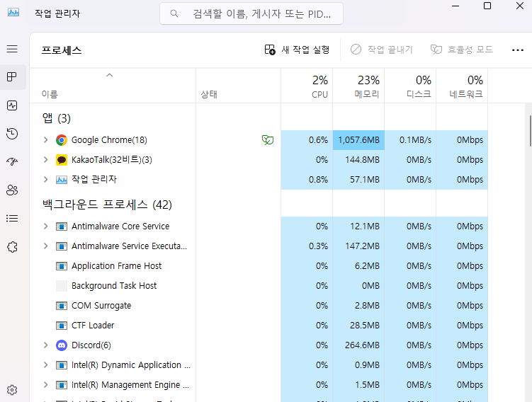This screenshot has width=532, height=402.
Task: Expand Intel(R) Management Engine row
Action: (46, 385)
